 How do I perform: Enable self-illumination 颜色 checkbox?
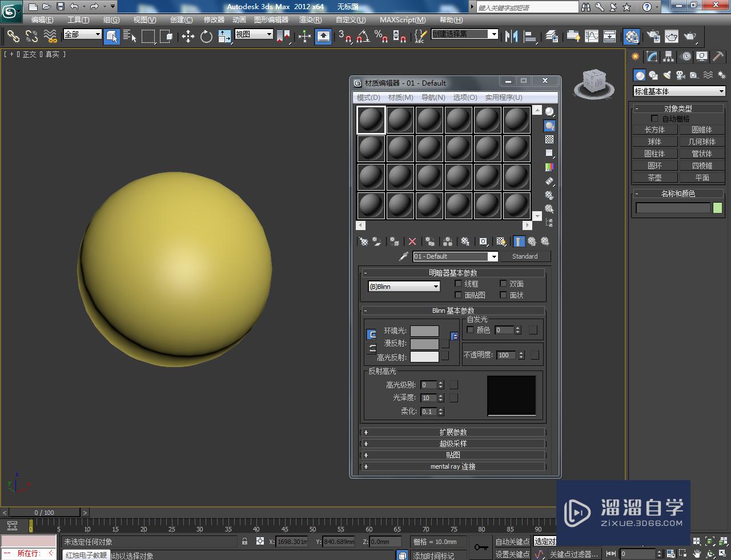click(x=471, y=330)
